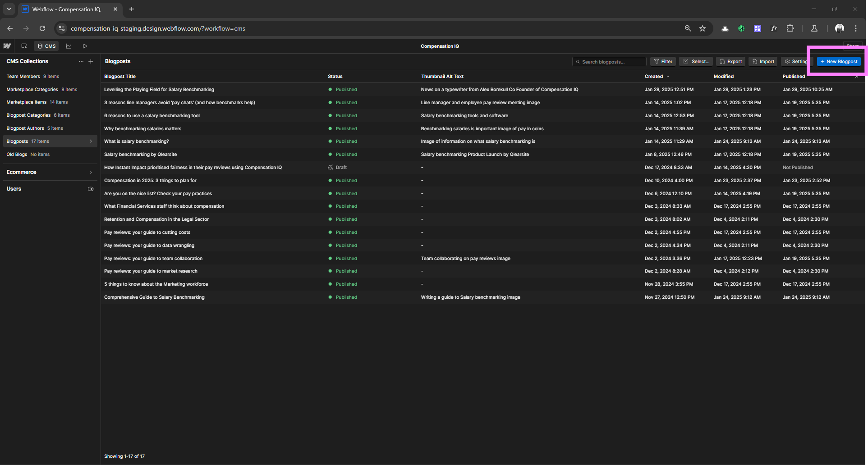Sort by Modified column header
The width and height of the screenshot is (868, 465).
click(x=723, y=77)
